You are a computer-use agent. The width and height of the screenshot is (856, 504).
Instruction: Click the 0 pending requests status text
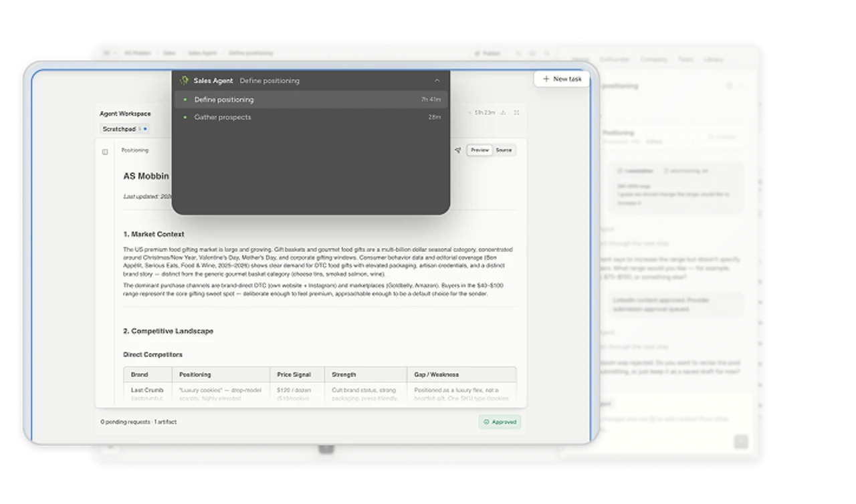(125, 422)
